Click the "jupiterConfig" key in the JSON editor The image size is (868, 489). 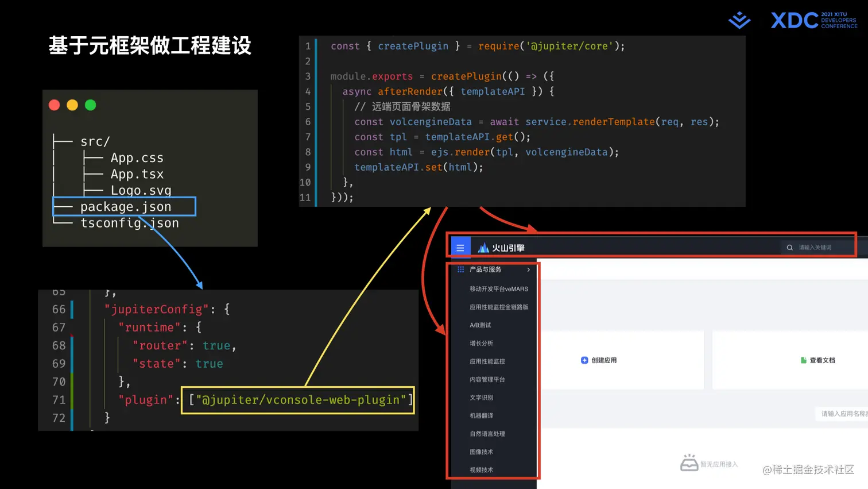157,309
